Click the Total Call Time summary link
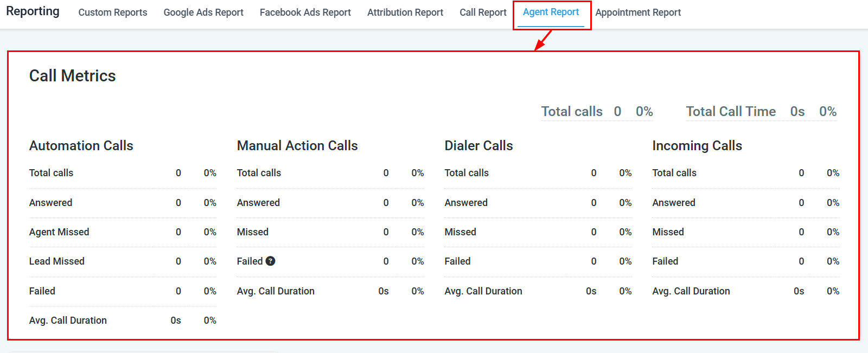Viewport: 868px width, 353px height. 731,111
